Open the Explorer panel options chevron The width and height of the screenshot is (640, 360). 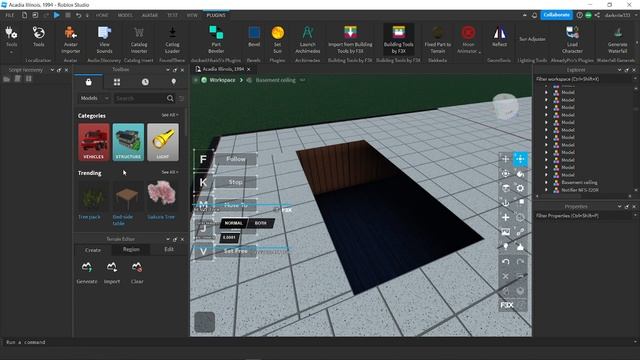pos(619,70)
